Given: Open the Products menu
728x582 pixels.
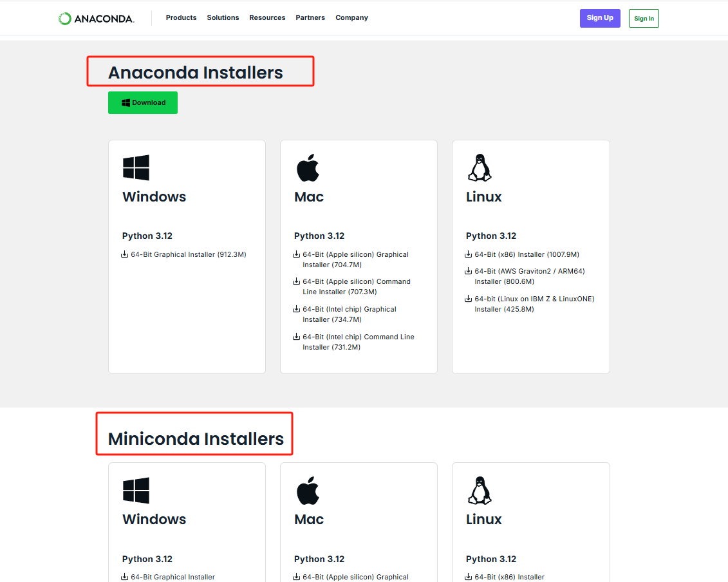Looking at the screenshot, I should pos(181,17).
